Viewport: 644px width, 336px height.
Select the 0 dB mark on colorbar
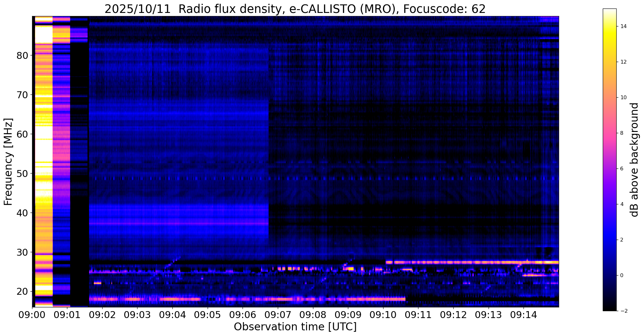[621, 276]
